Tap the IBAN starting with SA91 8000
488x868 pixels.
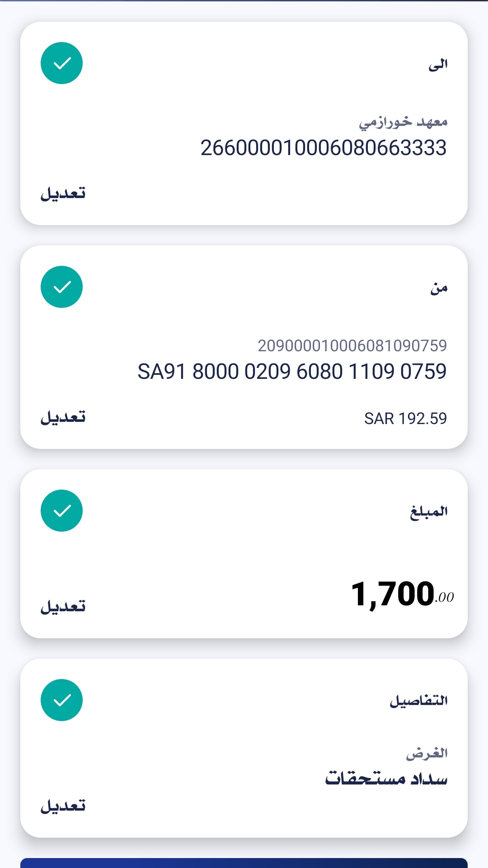click(292, 372)
